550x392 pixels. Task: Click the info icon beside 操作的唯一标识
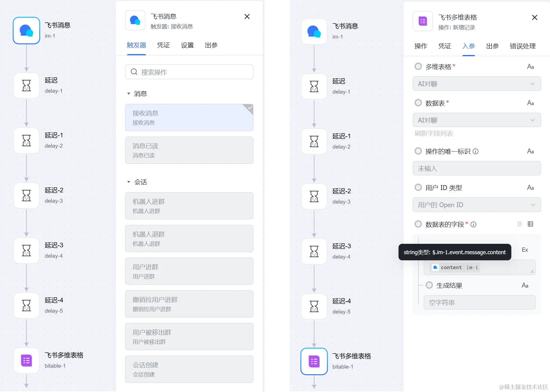coord(476,151)
